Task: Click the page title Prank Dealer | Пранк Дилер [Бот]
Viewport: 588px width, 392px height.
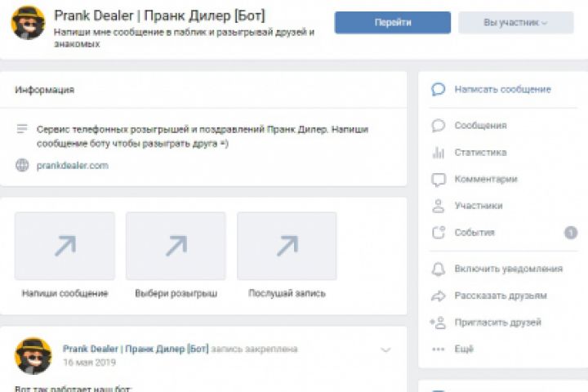Action: pyautogui.click(x=159, y=16)
